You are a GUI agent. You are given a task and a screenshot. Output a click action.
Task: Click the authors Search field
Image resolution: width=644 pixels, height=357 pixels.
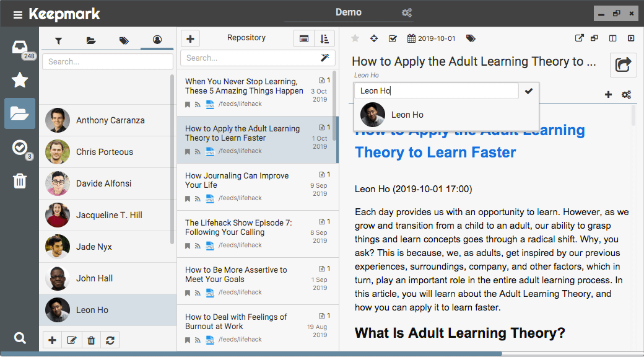click(x=107, y=61)
